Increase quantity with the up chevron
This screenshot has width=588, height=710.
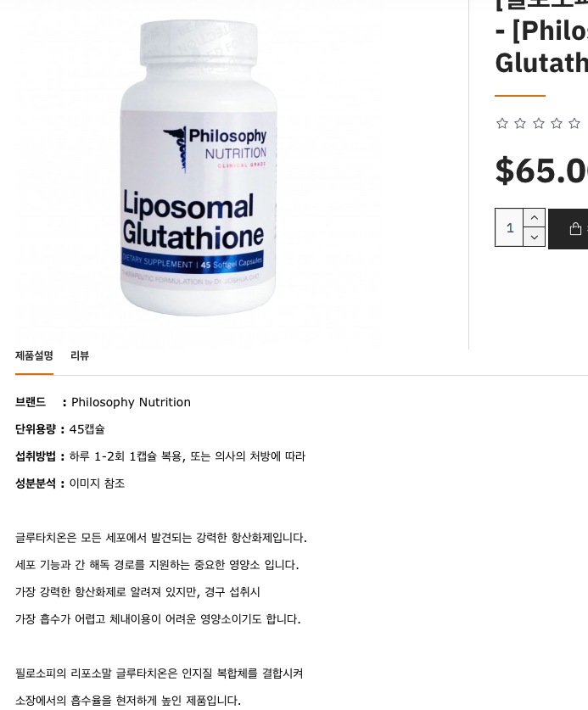coord(534,218)
